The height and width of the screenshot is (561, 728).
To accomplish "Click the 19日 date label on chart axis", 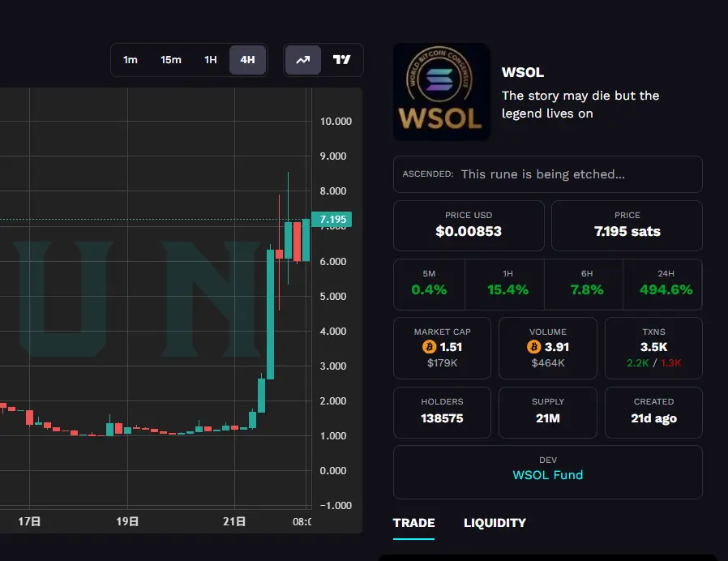I will click(127, 521).
